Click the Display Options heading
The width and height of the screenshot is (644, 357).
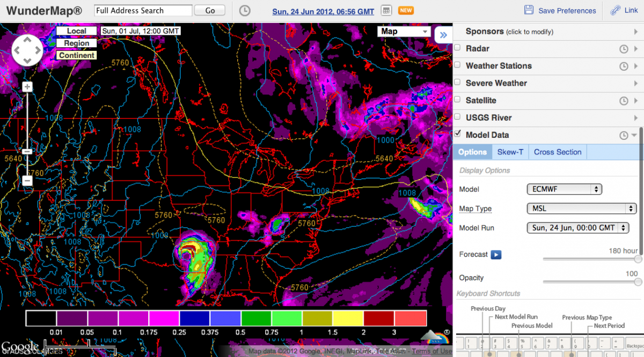485,170
